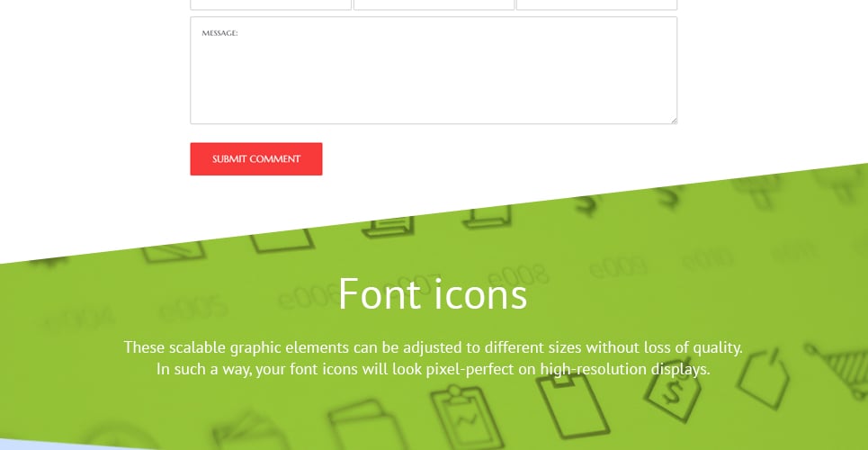Click the house-shaped tag icon
The width and height of the screenshot is (868, 450).
[762, 379]
